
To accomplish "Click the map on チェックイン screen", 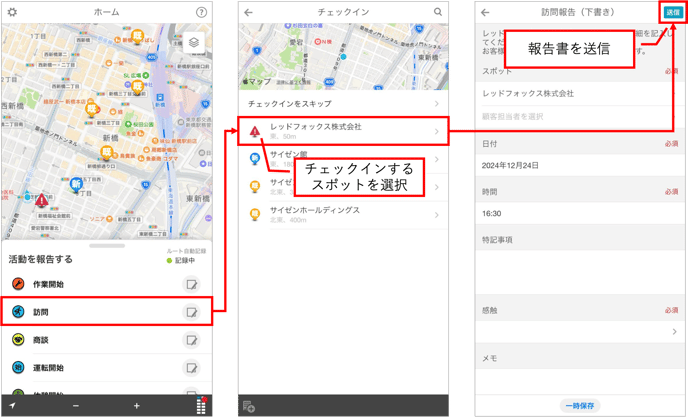I will coord(344,57).
